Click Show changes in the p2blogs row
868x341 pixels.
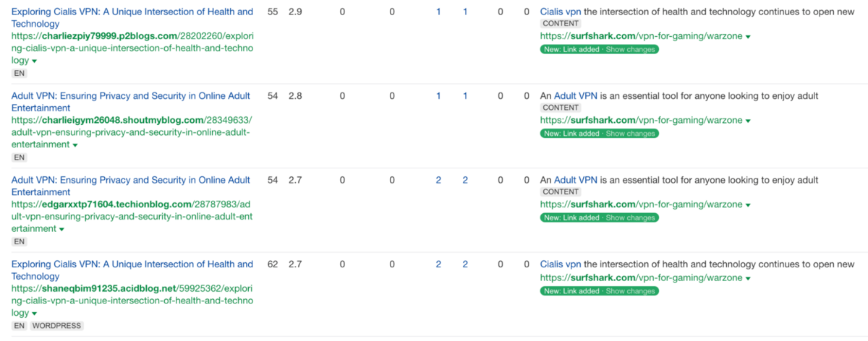pyautogui.click(x=630, y=49)
